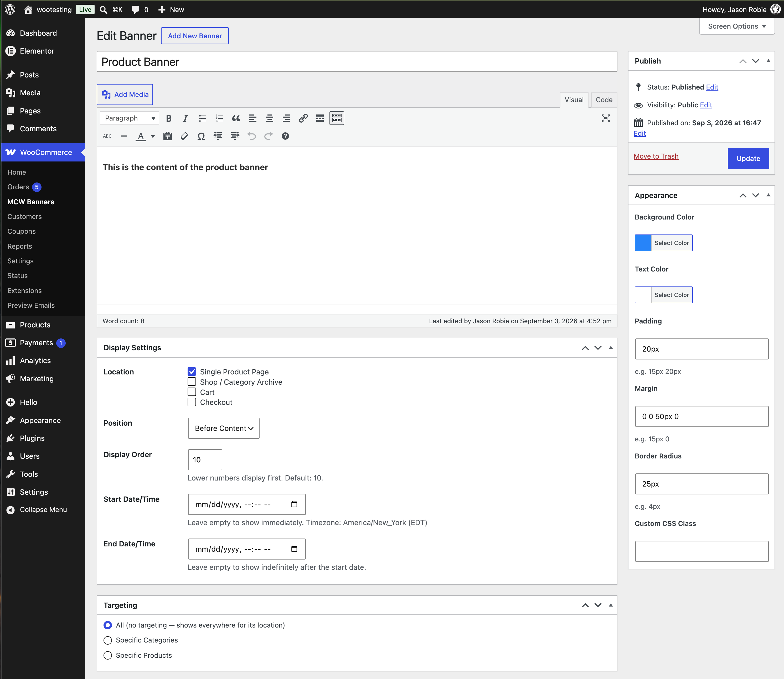Collapse the Targeting panel
Screen dimensions: 784x679
[x=611, y=605]
